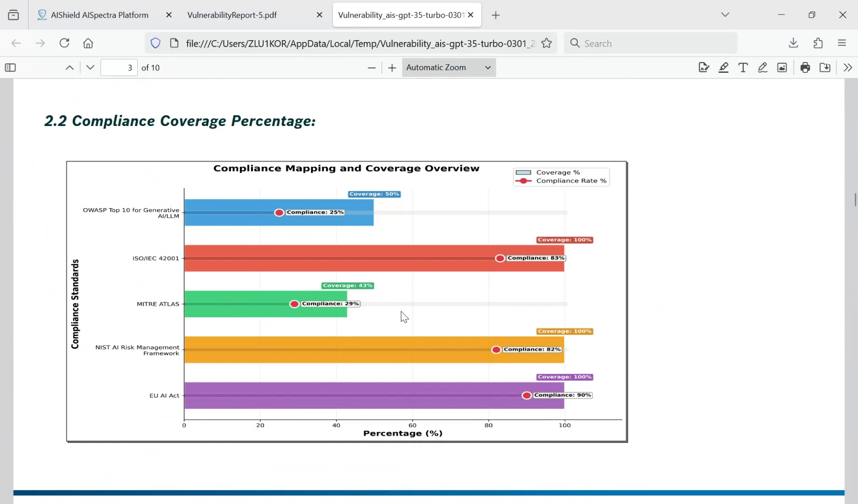Open the list all tabs dropdown
The height and width of the screenshot is (504, 858).
725,15
